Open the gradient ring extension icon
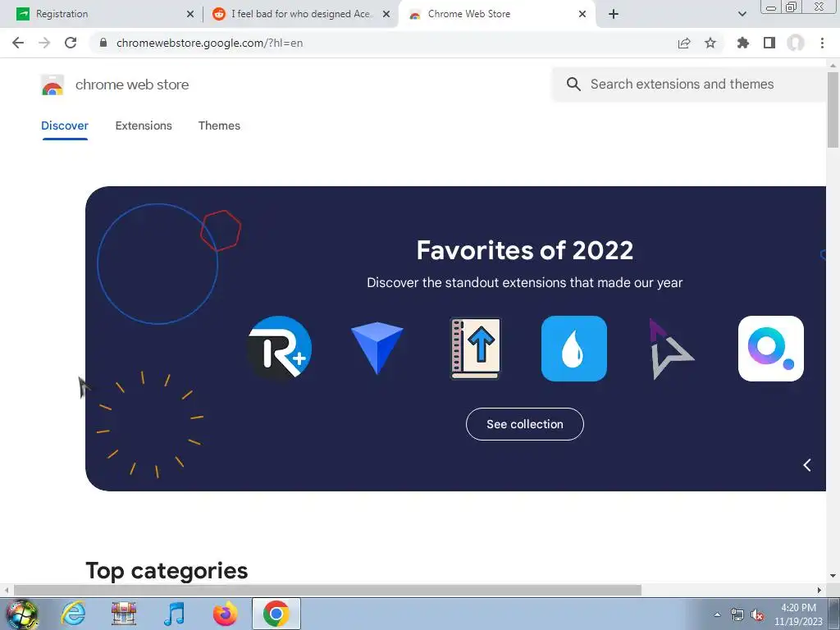The image size is (840, 630). click(x=770, y=348)
